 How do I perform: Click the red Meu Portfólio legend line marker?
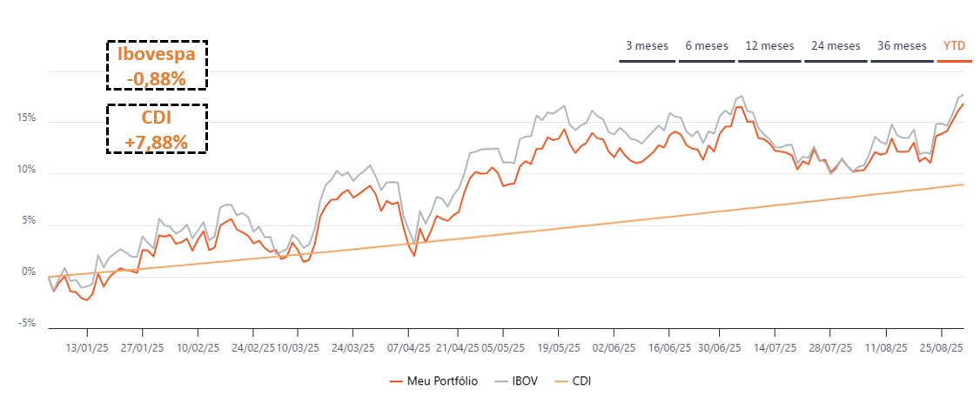click(x=395, y=381)
